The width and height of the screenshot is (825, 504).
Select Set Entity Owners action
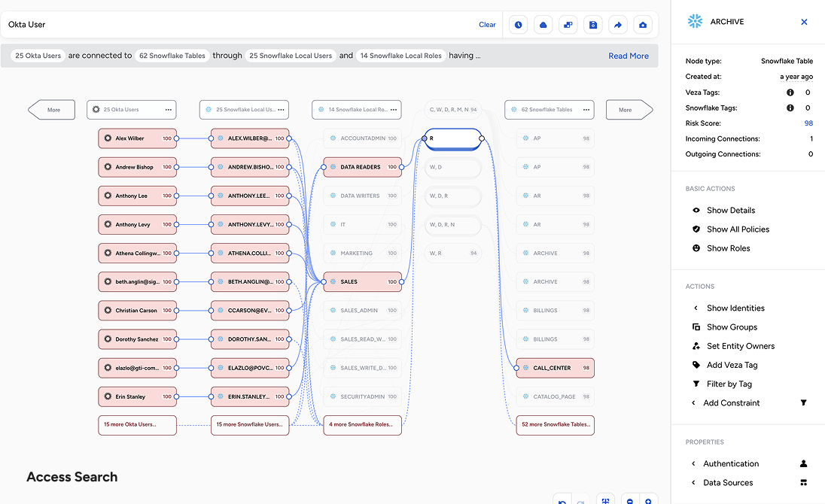point(740,346)
